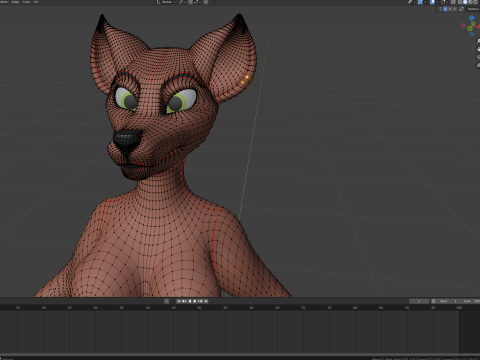Click frame 20 on timeline ruler
Screen dimensions: 480x360
tap(44, 307)
